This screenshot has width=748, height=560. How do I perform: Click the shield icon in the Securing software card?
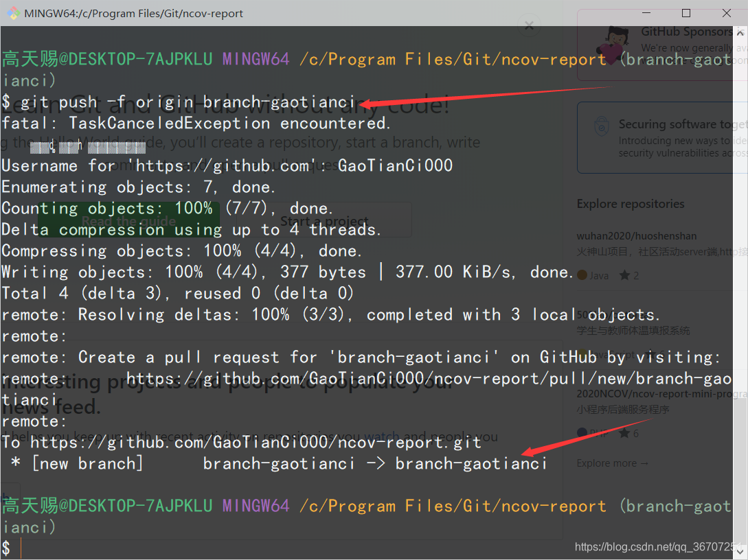(601, 127)
